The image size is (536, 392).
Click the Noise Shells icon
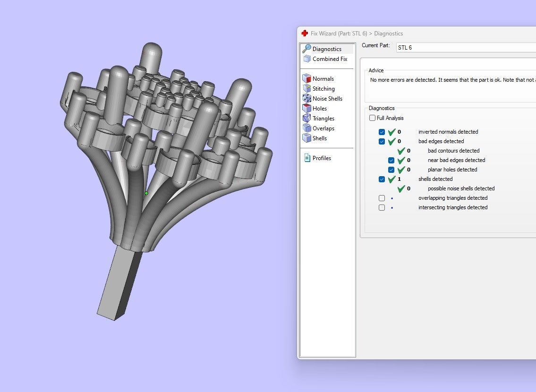coord(306,98)
